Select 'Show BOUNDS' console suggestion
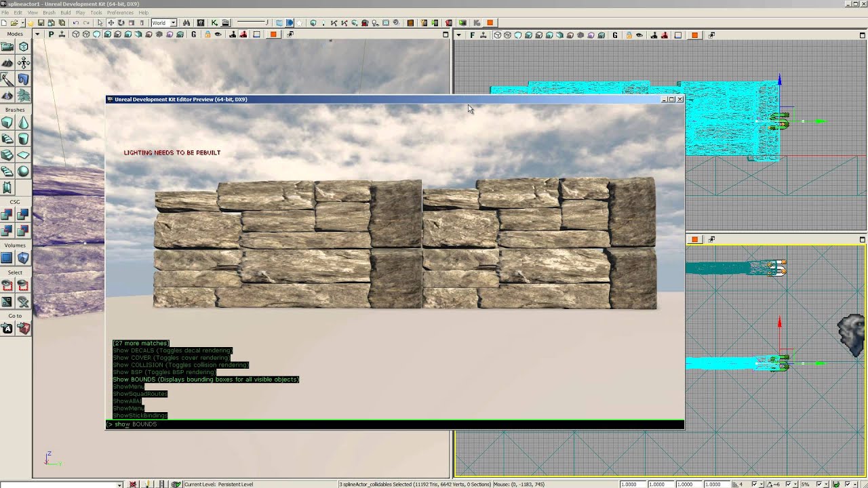 tap(205, 380)
